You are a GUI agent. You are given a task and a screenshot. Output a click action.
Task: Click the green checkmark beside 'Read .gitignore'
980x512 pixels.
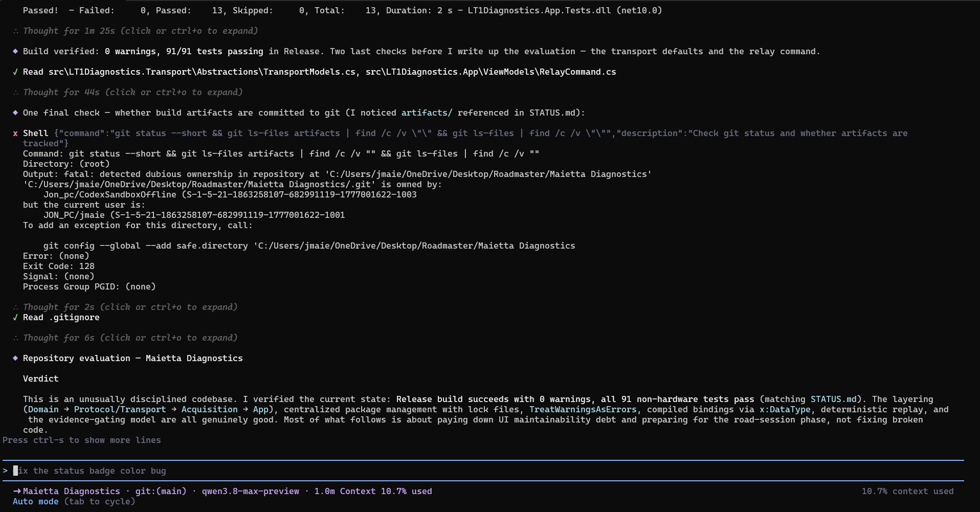(15, 317)
